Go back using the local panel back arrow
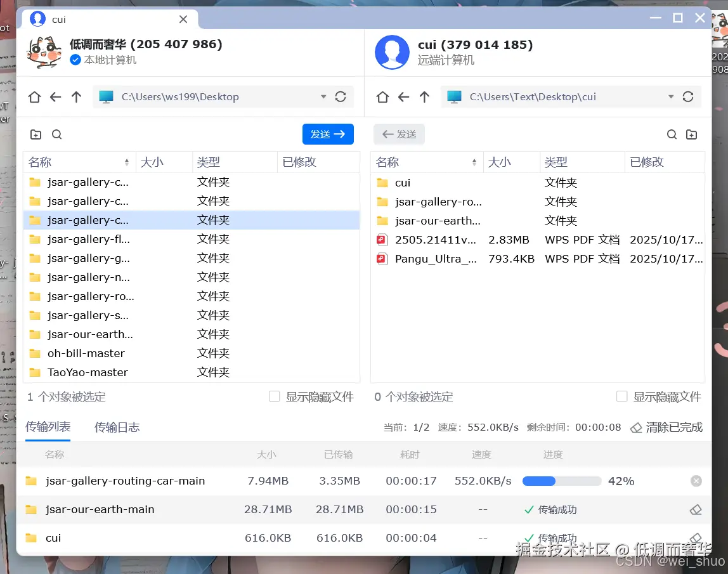Image resolution: width=728 pixels, height=574 pixels. (55, 96)
